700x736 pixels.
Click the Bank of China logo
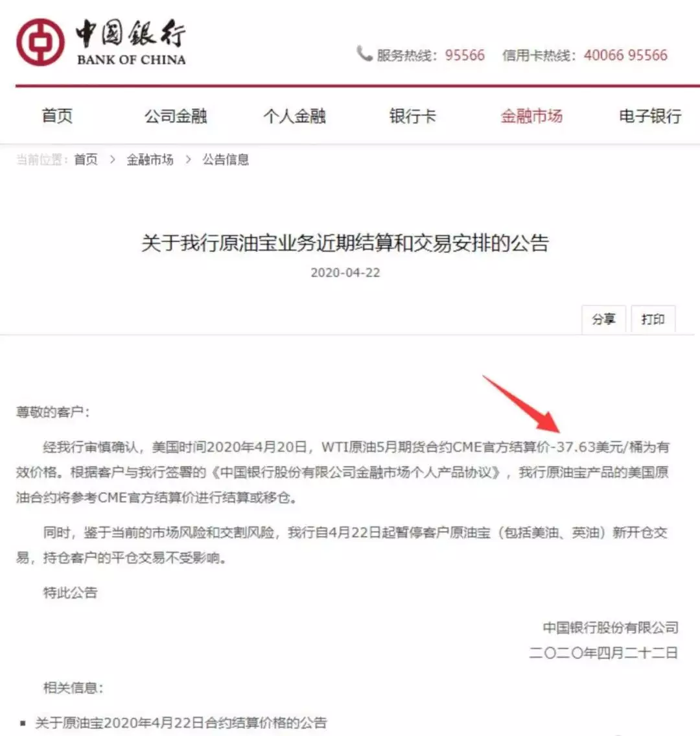click(101, 42)
